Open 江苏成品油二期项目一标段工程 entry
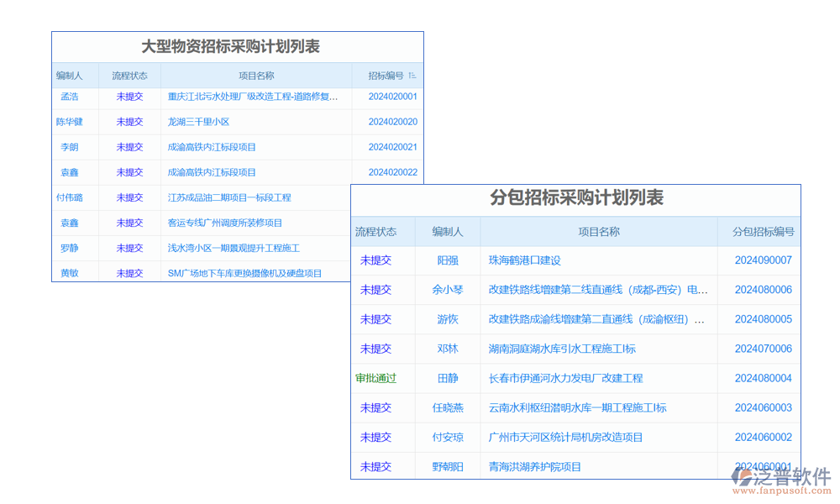840x504 pixels. click(229, 197)
